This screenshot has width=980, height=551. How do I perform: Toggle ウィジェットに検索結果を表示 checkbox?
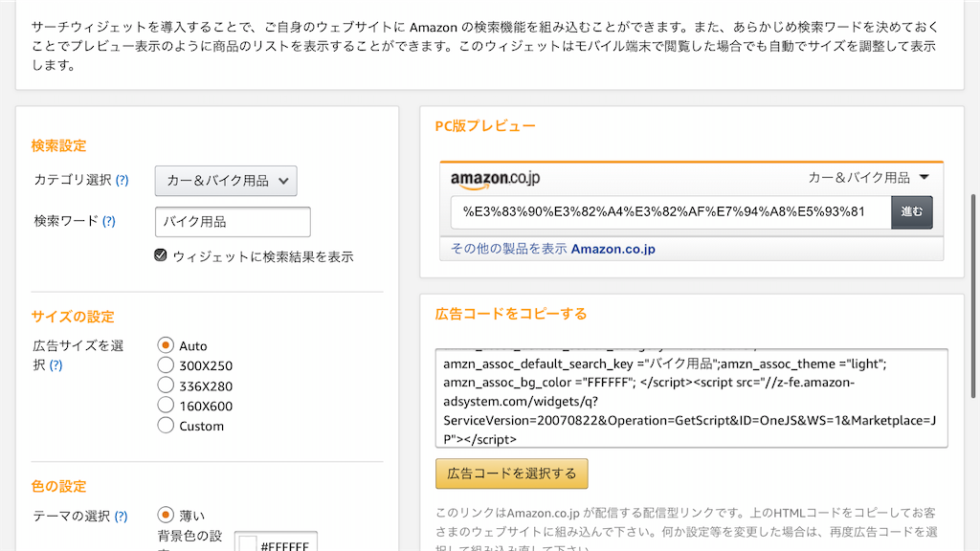(161, 254)
